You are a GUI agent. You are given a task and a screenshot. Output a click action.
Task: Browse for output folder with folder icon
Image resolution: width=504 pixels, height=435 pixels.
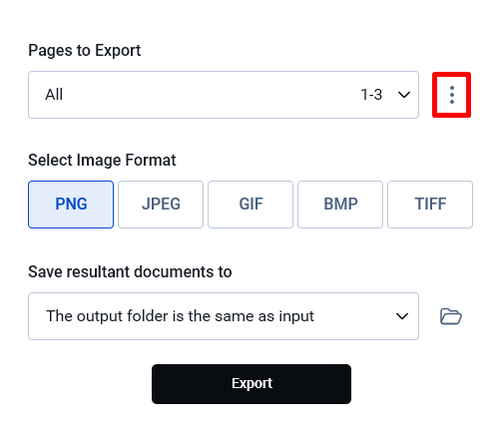click(451, 316)
